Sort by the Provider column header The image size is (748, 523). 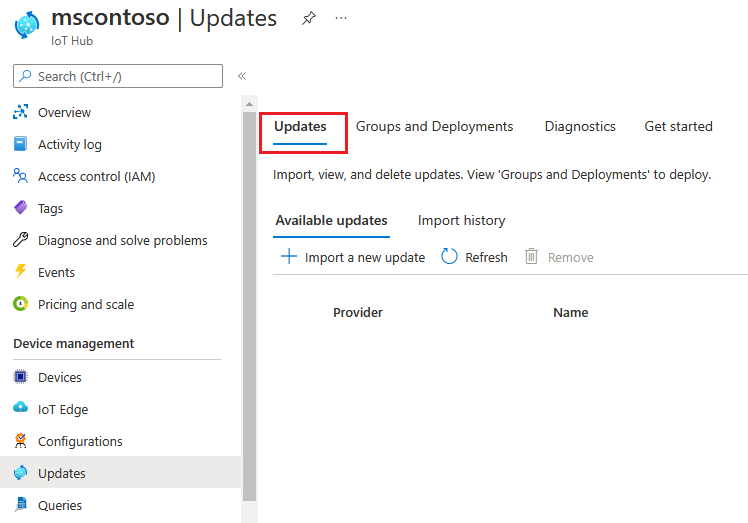click(x=358, y=313)
